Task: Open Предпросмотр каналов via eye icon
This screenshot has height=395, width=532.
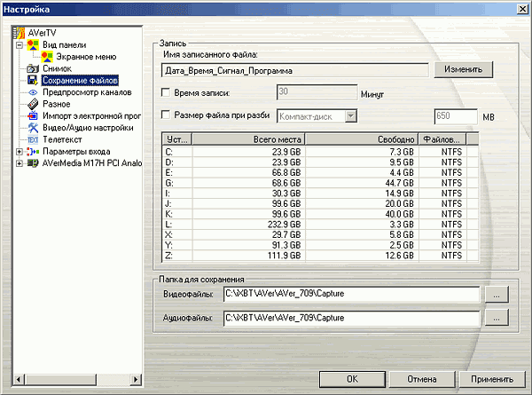Action: 33,92
